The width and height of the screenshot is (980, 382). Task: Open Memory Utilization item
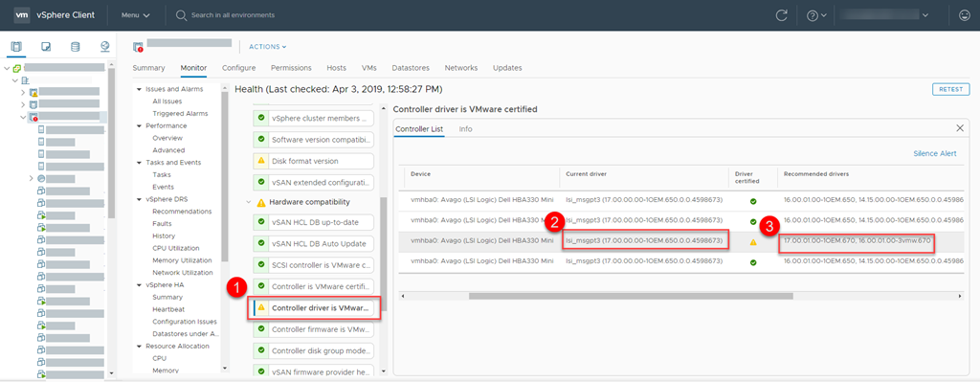click(182, 260)
